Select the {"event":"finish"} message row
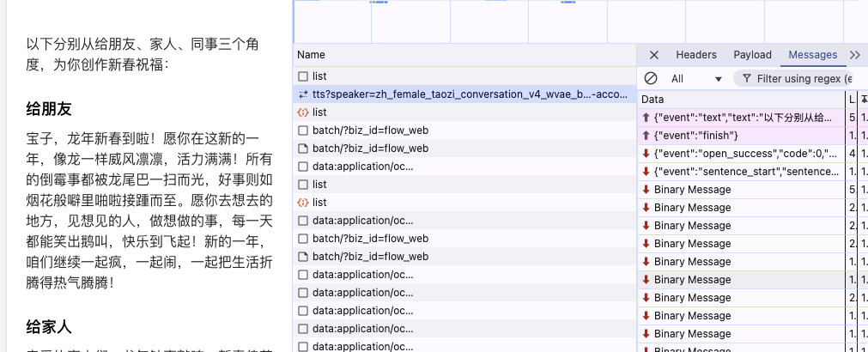 (x=742, y=136)
